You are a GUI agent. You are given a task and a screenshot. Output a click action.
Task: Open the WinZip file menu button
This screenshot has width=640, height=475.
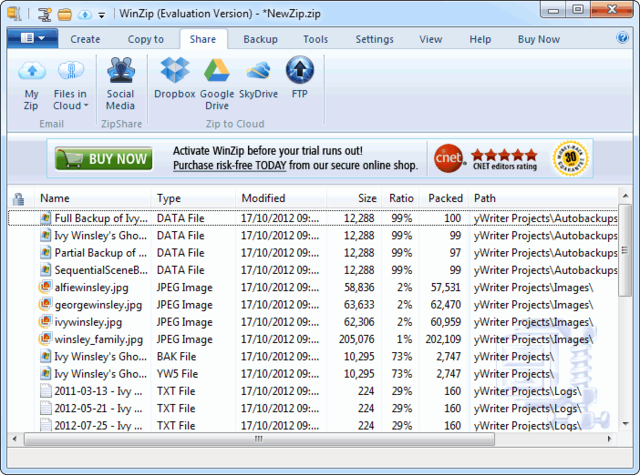pos(32,38)
